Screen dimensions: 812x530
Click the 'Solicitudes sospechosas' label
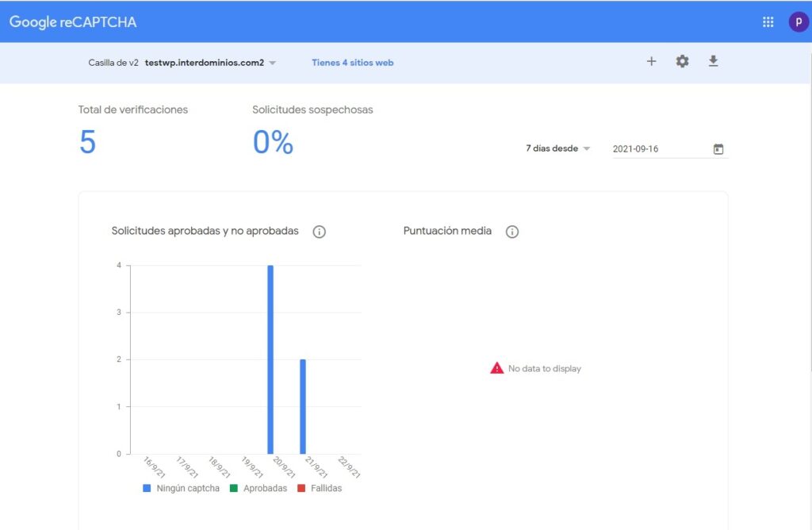[x=312, y=109]
